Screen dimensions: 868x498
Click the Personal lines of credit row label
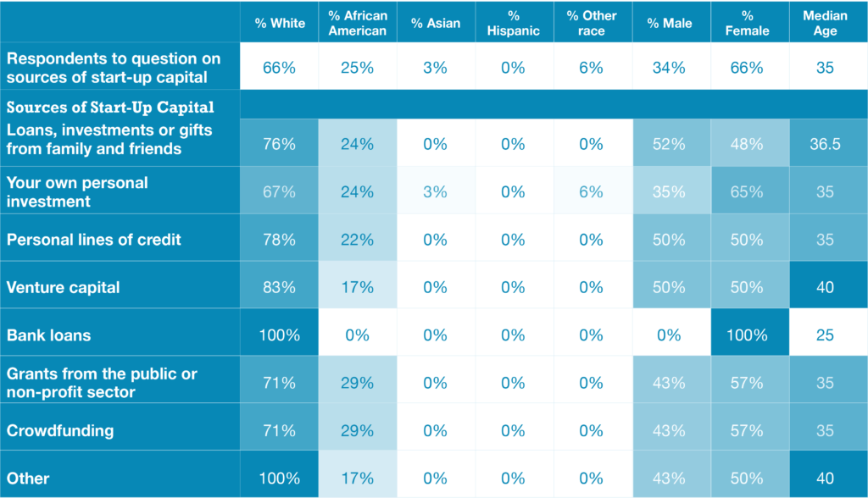coord(94,240)
